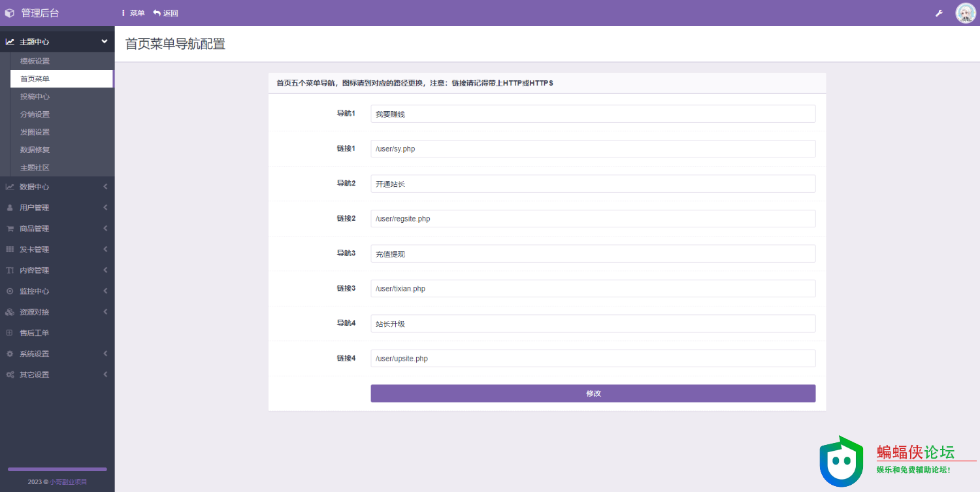The width and height of the screenshot is (980, 492).
Task: Click the 管理后台 title text
Action: [x=40, y=13]
